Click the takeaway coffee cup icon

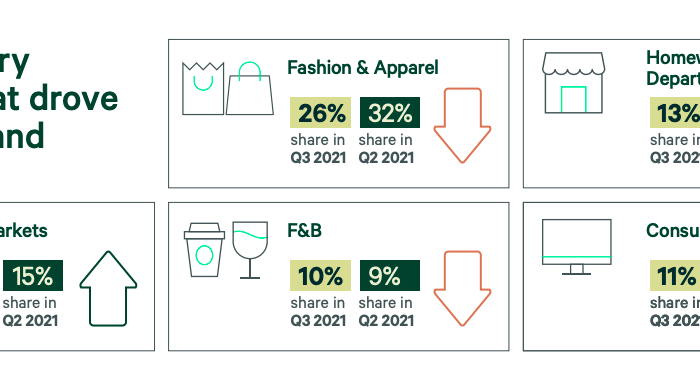coord(204,250)
